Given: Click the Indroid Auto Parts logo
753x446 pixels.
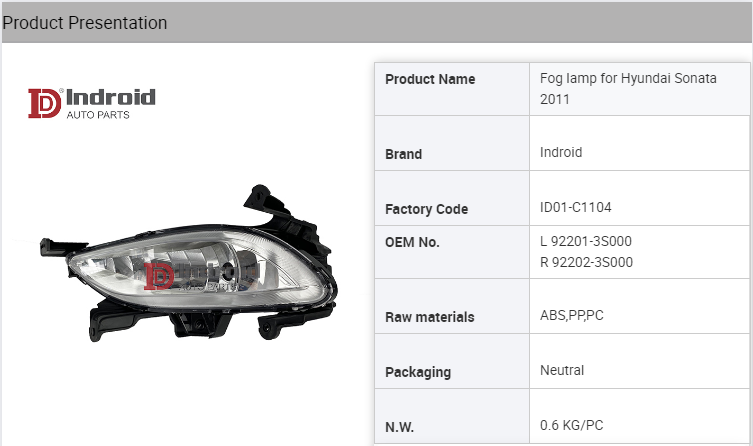Looking at the screenshot, I should (91, 102).
